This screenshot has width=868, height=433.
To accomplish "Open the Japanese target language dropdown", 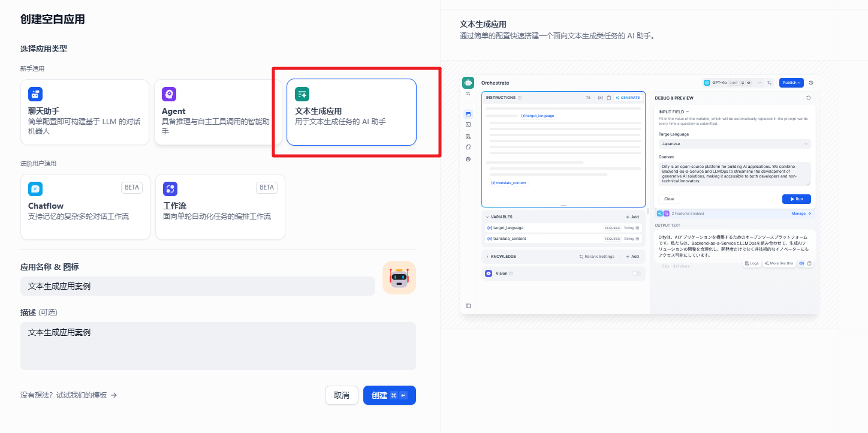I will pos(734,144).
